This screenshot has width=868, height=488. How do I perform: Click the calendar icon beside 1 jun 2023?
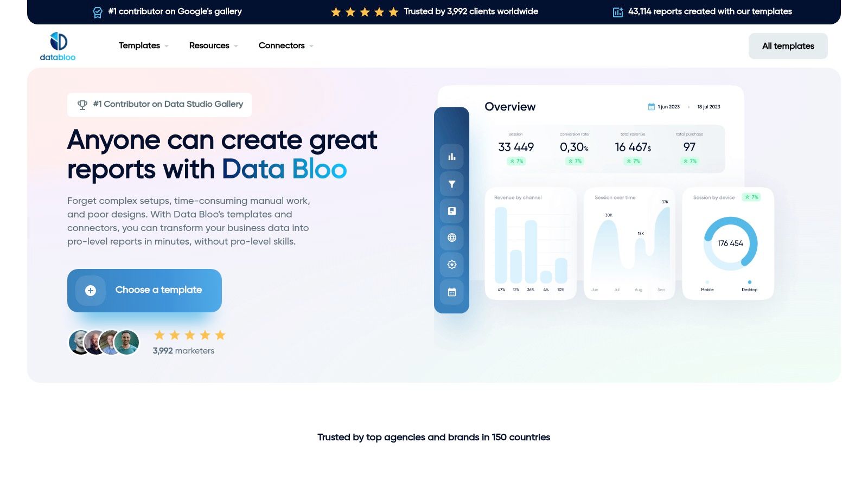[652, 107]
